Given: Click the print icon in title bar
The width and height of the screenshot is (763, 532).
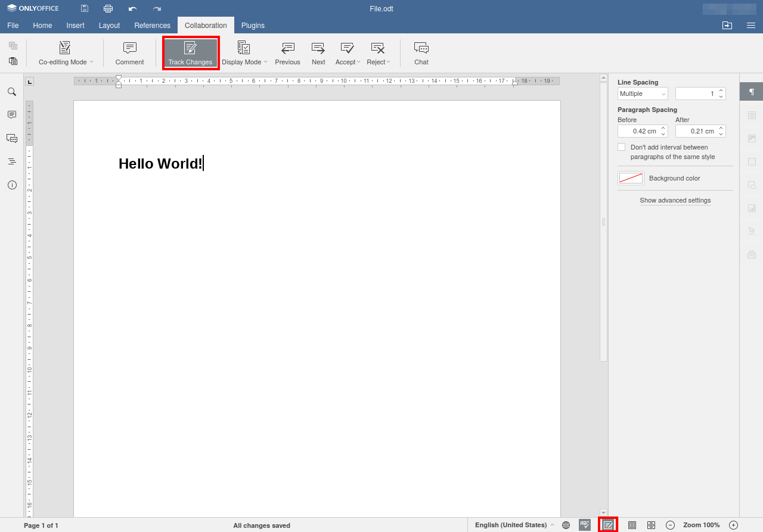Looking at the screenshot, I should pos(108,8).
